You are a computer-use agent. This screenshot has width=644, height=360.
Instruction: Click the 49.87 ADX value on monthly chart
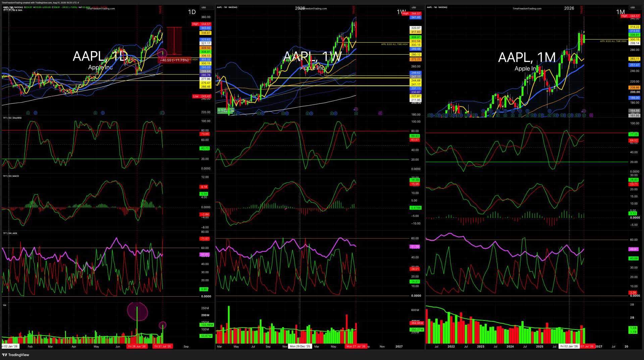point(634,249)
